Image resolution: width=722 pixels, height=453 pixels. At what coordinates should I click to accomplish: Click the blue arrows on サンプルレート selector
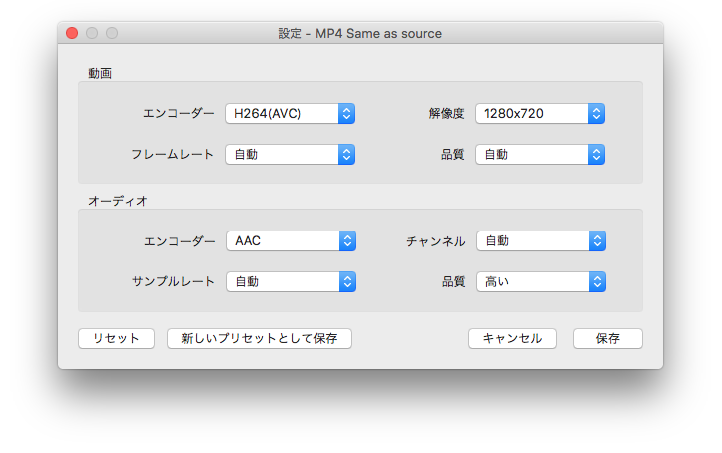click(x=347, y=281)
